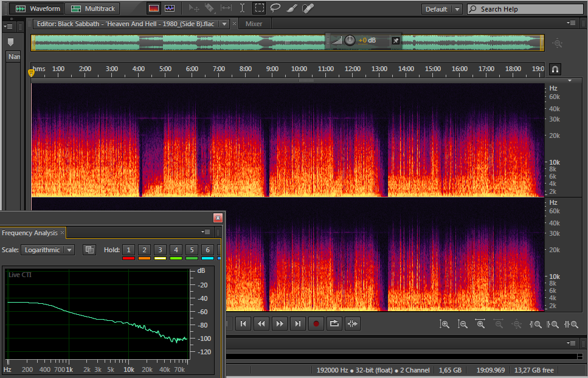Open the left panel options menu
The image size is (588, 378).
click(x=9, y=27)
